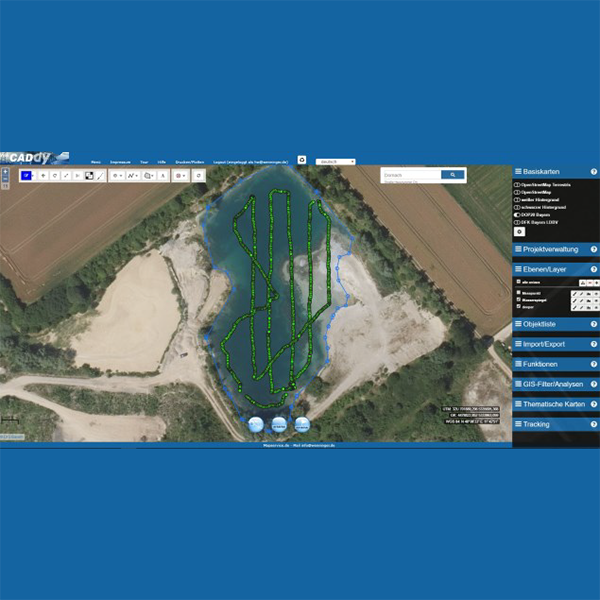Toggle the Wasserspiegel layer checkbox

pos(518,298)
